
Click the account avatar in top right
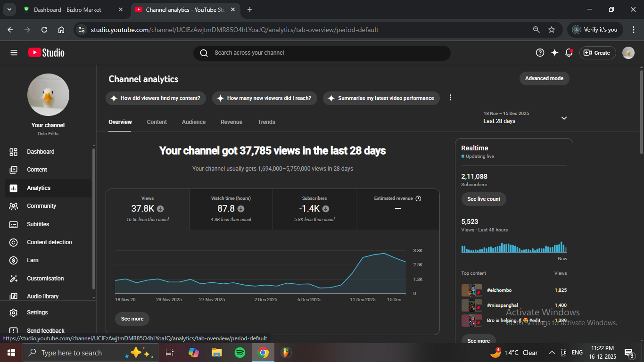(628, 53)
